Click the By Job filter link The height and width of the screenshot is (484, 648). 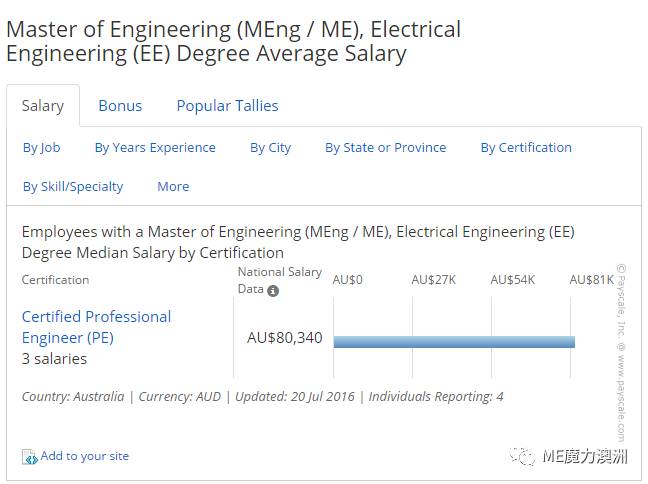point(42,148)
